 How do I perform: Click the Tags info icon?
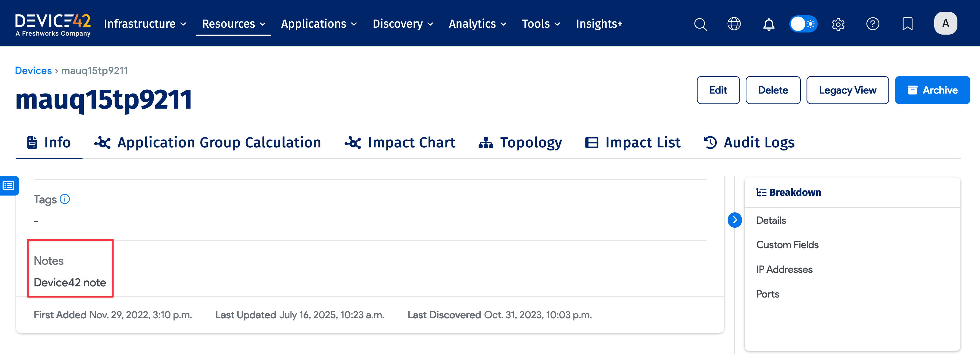65,199
